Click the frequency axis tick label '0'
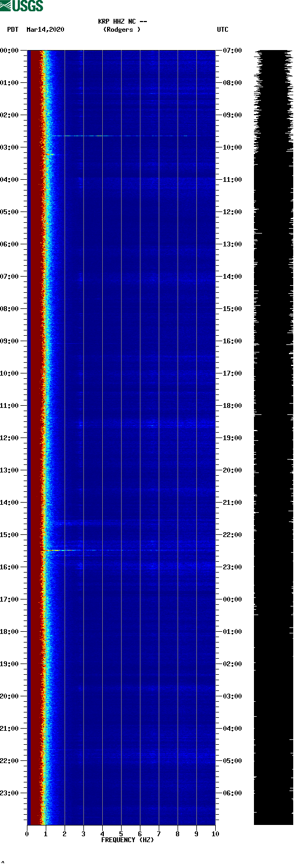This screenshot has width=297, height=868. coord(27,834)
